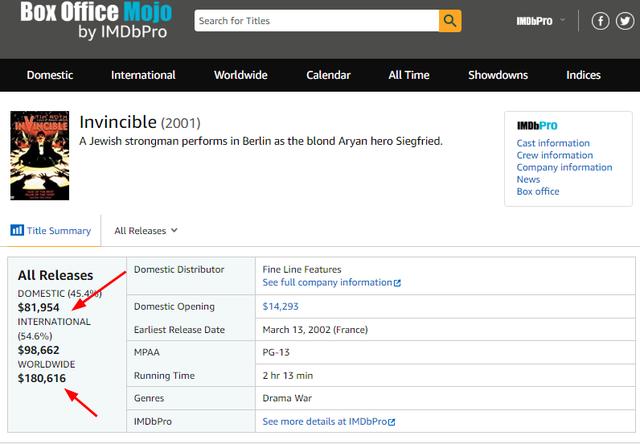
Task: Click the $81,954 domestic gross
Action: 38,308
